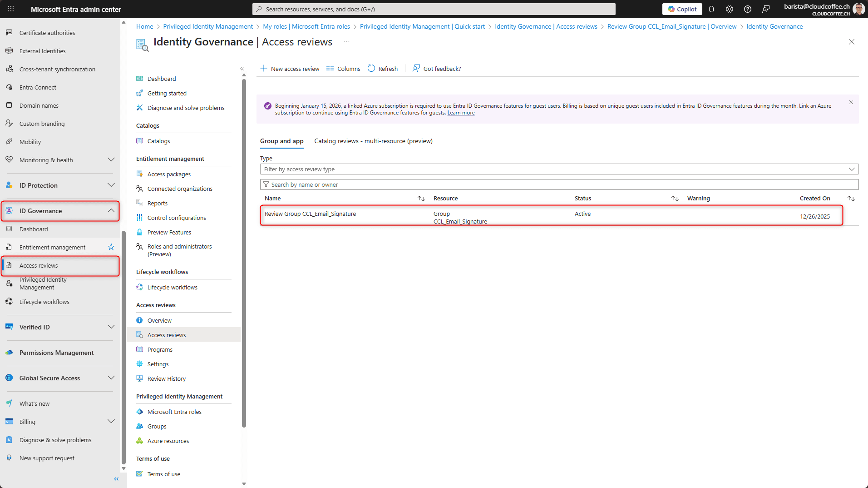Collapse the ID Governance section
Screen dimensions: 868x488
pos(111,211)
